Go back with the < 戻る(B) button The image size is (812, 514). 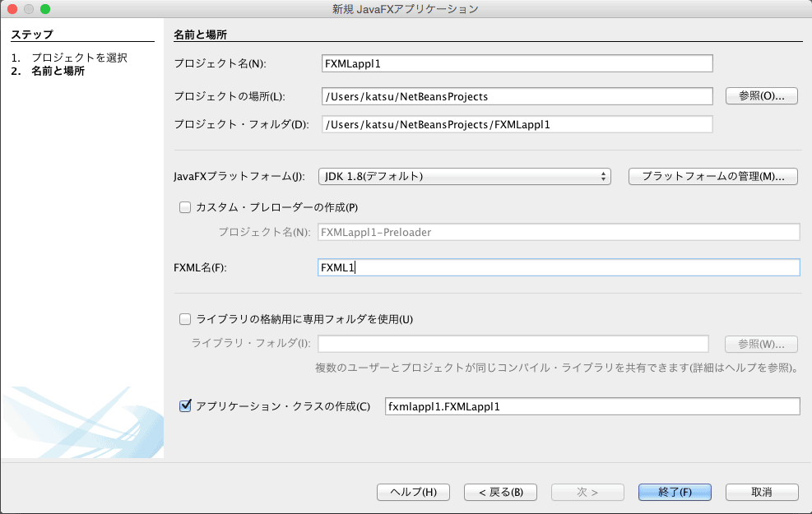(x=500, y=492)
